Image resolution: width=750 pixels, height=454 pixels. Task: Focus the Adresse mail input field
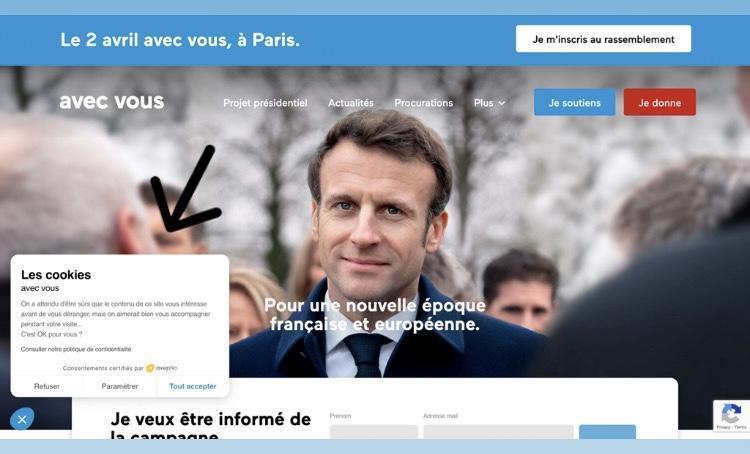click(x=498, y=432)
